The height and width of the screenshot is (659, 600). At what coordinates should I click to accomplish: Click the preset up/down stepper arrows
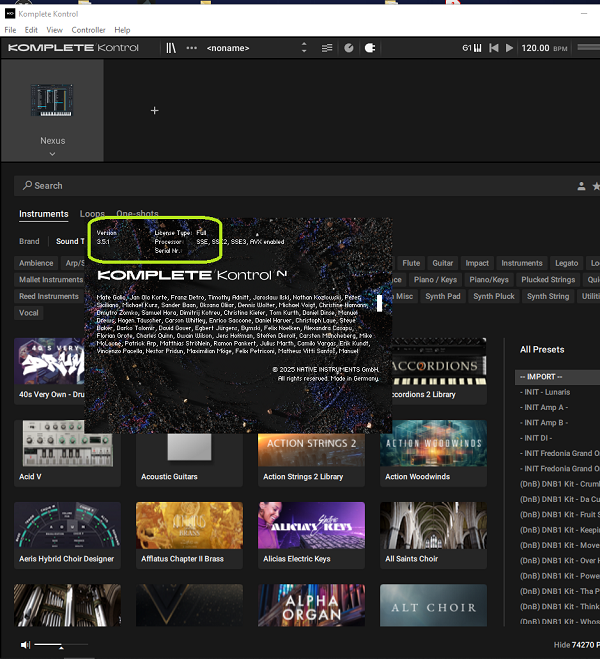tap(304, 48)
